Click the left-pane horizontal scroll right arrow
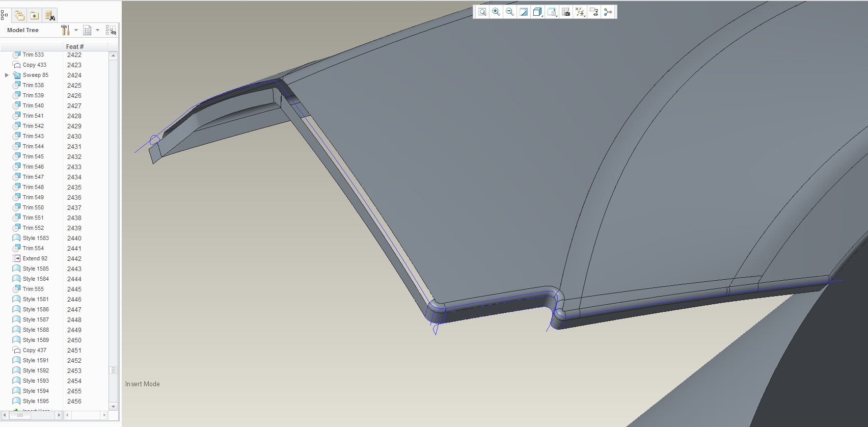This screenshot has height=427, width=868. 59,415
